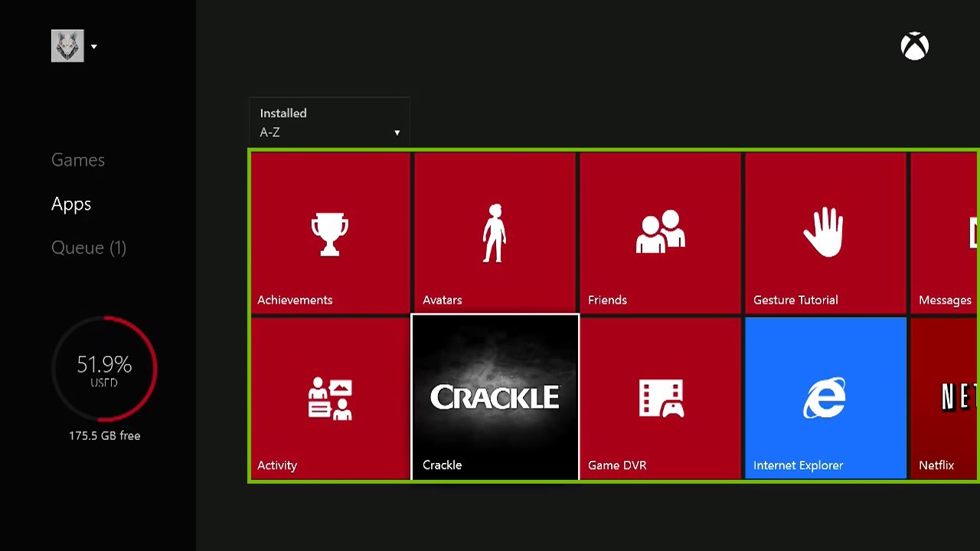Start the Gesture Tutorial
Viewport: 980px width, 551px height.
click(825, 233)
